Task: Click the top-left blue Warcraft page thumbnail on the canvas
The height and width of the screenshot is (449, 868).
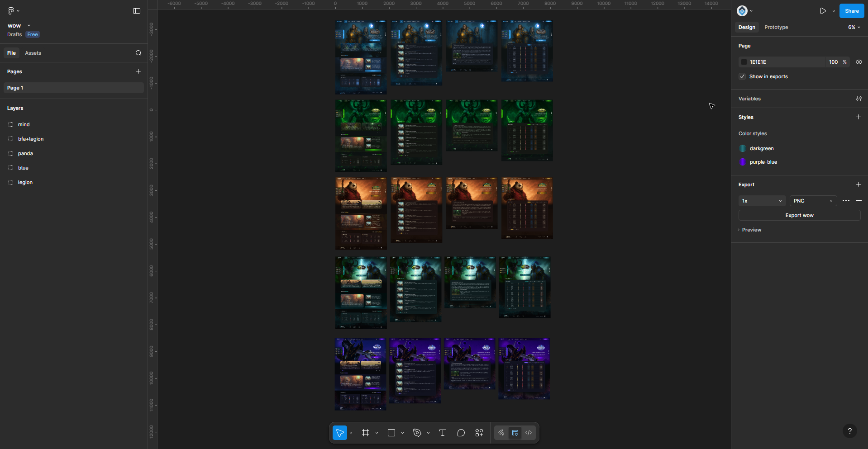Action: tap(361, 57)
